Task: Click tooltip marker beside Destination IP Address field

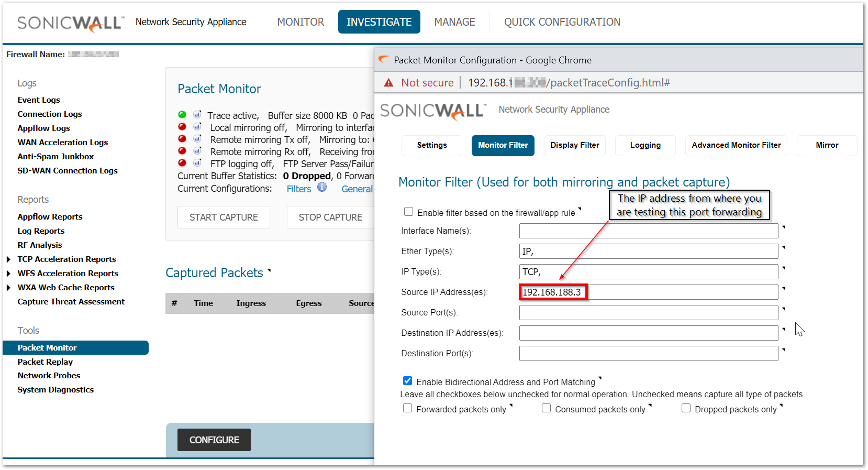Action: pos(784,329)
